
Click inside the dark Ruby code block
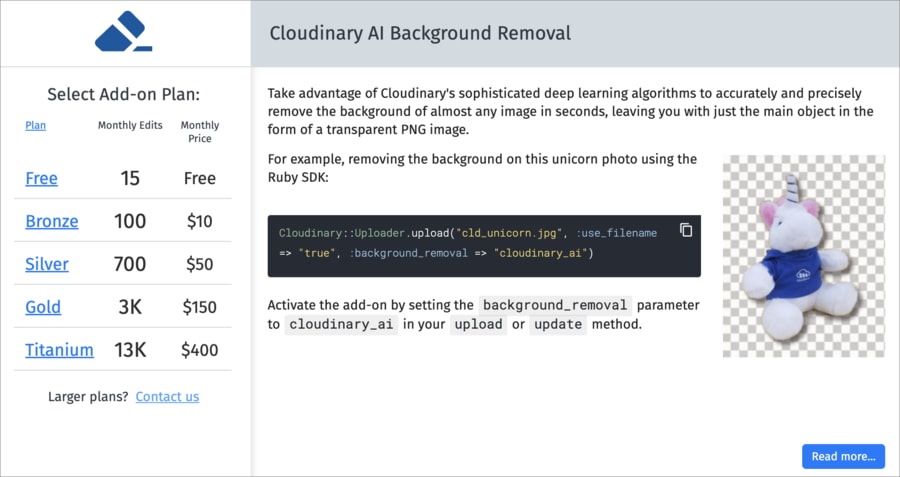coord(484,246)
